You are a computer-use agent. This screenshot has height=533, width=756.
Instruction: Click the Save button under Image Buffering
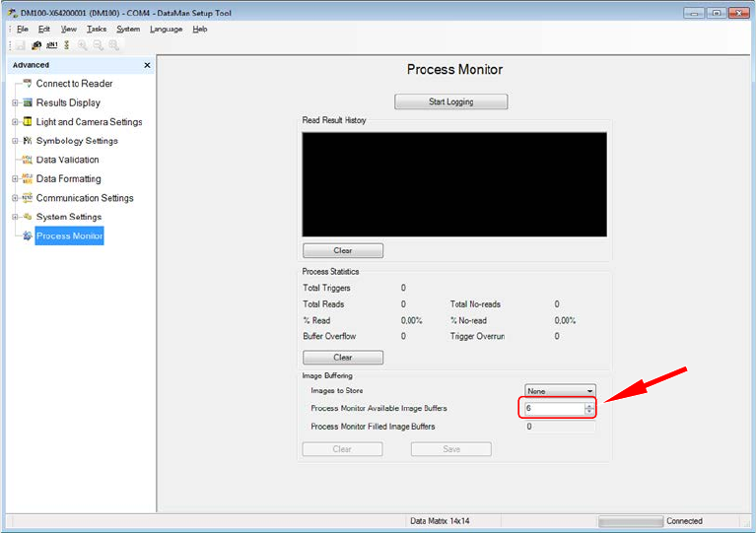(x=451, y=449)
